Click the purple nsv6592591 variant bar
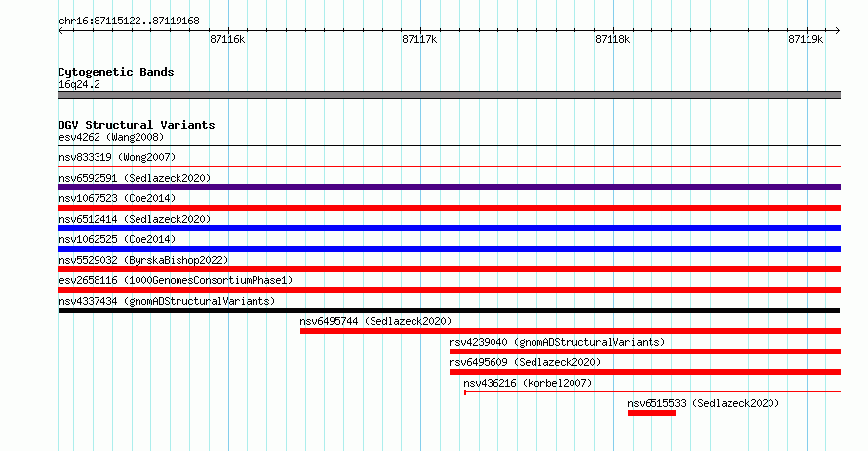 pyautogui.click(x=449, y=187)
